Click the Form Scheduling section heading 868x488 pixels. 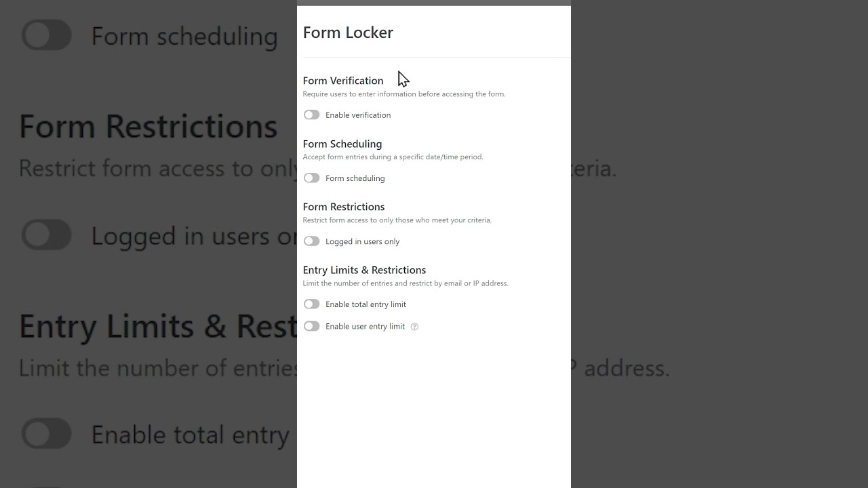coord(342,144)
